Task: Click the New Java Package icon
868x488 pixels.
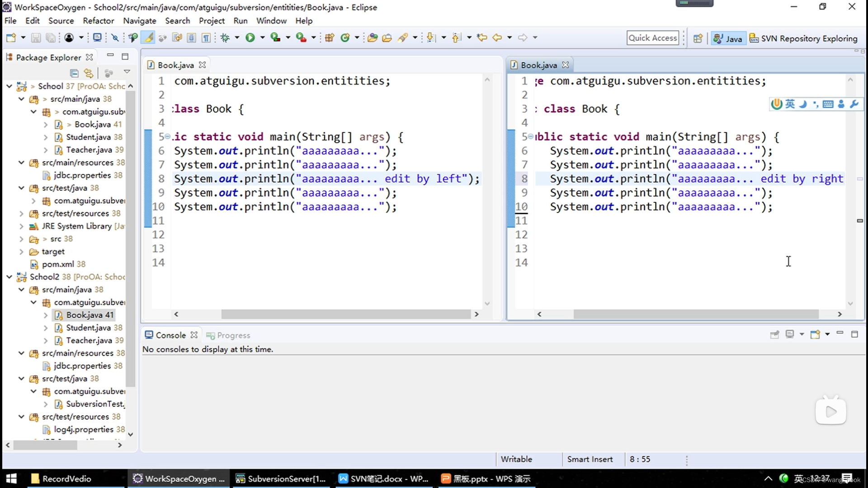Action: pyautogui.click(x=329, y=38)
